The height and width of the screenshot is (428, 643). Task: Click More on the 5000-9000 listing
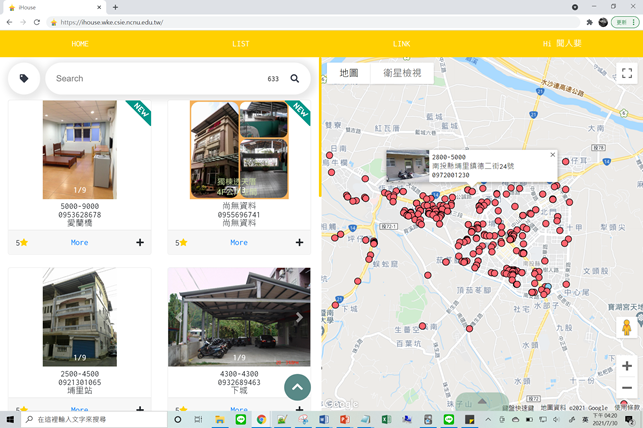pyautogui.click(x=80, y=242)
